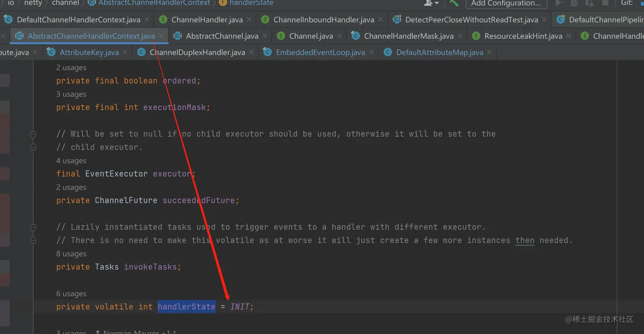Click the EventExecutor type name
This screenshot has height=334, width=644.
(x=116, y=174)
